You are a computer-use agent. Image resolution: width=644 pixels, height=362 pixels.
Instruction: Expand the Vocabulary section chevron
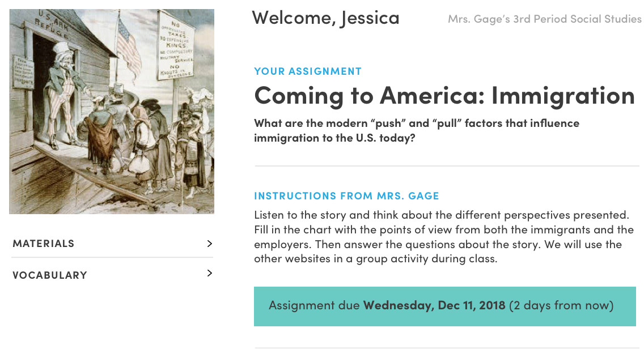pyautogui.click(x=209, y=274)
